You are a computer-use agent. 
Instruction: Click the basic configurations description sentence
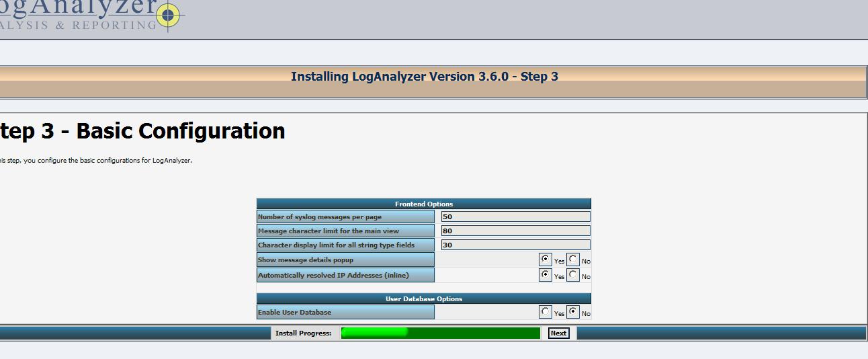[x=96, y=161]
